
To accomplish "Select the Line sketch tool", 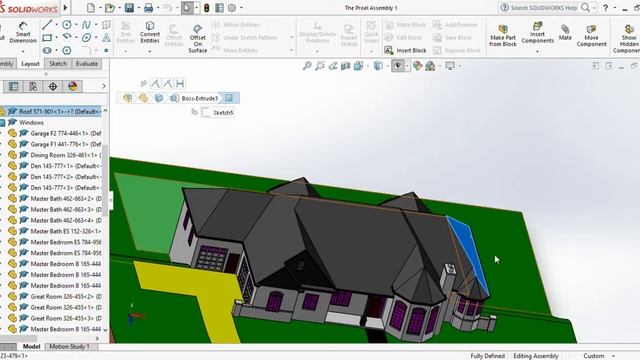I will click(47, 25).
